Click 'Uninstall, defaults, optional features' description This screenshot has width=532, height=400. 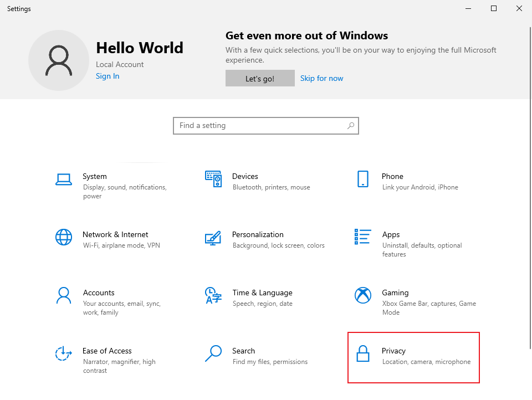(x=422, y=250)
